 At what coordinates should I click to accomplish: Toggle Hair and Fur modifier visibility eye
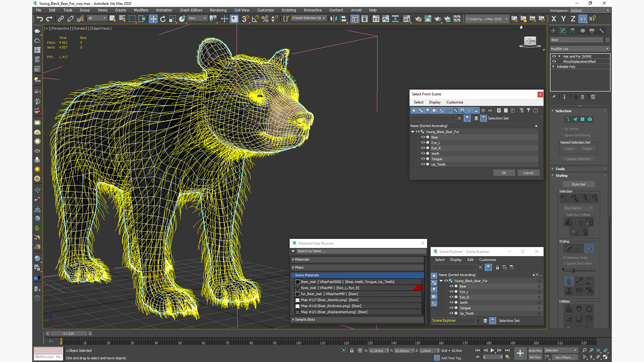554,56
